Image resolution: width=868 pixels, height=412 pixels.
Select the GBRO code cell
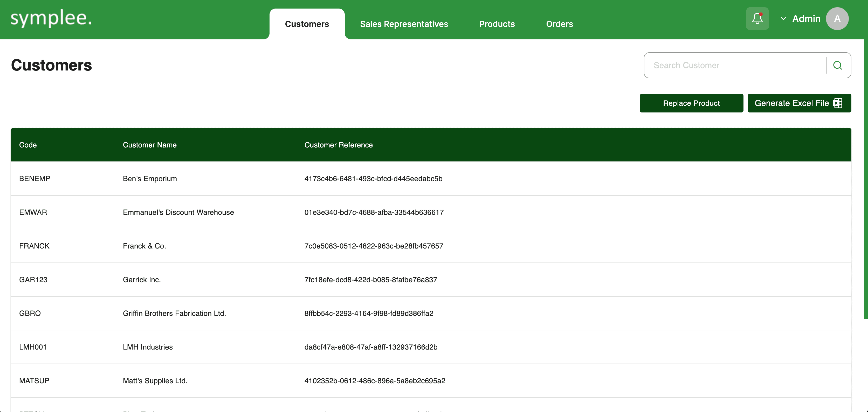click(x=30, y=313)
